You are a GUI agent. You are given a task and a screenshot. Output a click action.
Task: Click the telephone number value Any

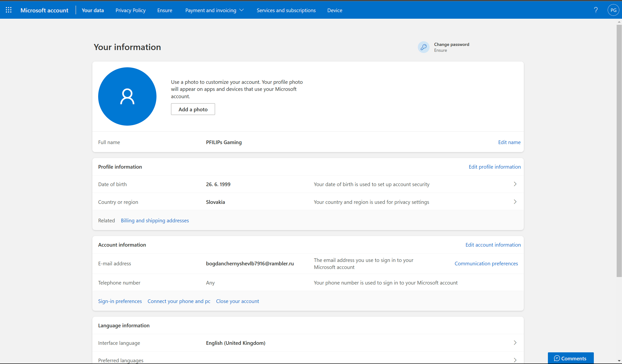[x=210, y=283]
